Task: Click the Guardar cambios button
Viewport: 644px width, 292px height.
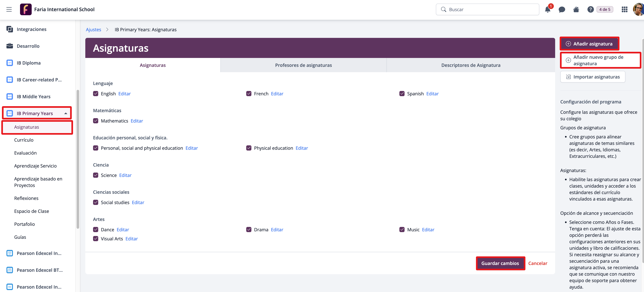Action: click(x=500, y=263)
